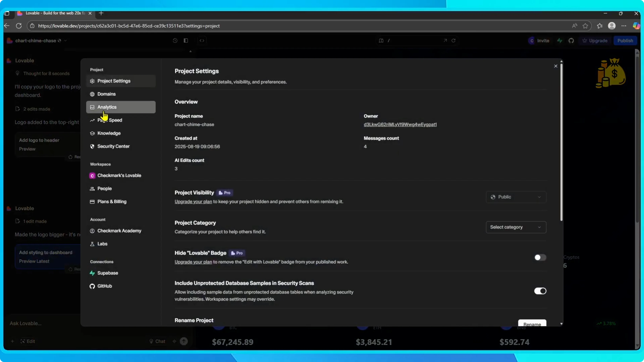The image size is (644, 362).
Task: Click Thought for 8 seconds text
Action: coord(47,73)
